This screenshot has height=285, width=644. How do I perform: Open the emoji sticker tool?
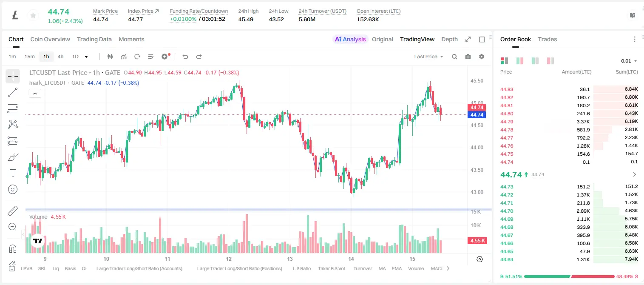tap(13, 189)
